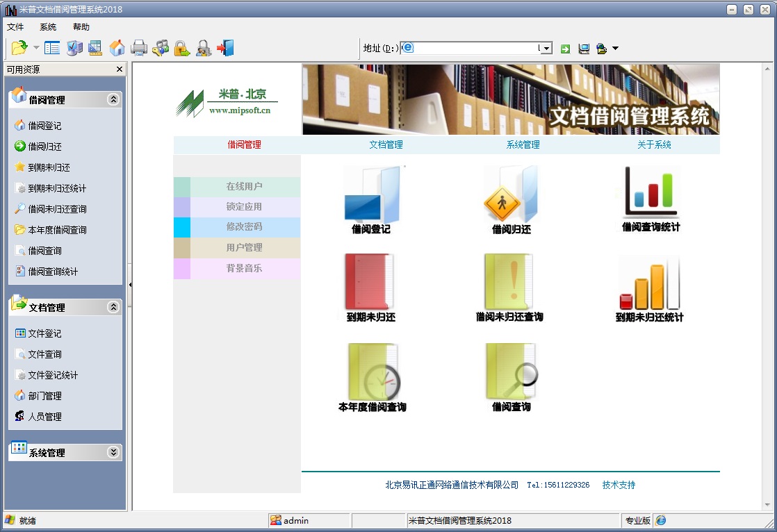Click the padlock with arrow toolbar icon
Image resolution: width=777 pixels, height=532 pixels.
point(182,48)
